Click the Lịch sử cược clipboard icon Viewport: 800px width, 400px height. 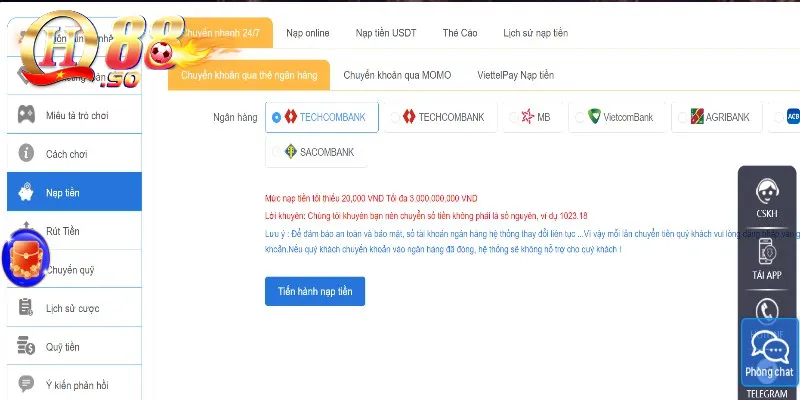(26, 307)
